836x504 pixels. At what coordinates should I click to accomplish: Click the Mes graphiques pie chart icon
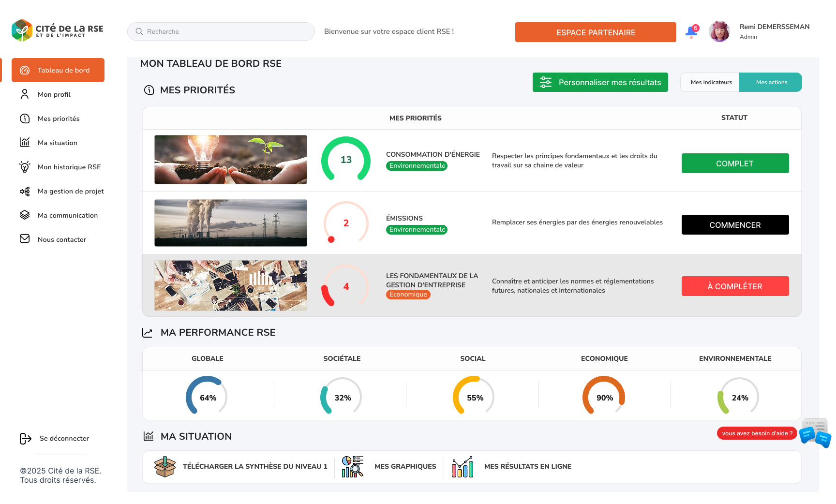point(352,466)
